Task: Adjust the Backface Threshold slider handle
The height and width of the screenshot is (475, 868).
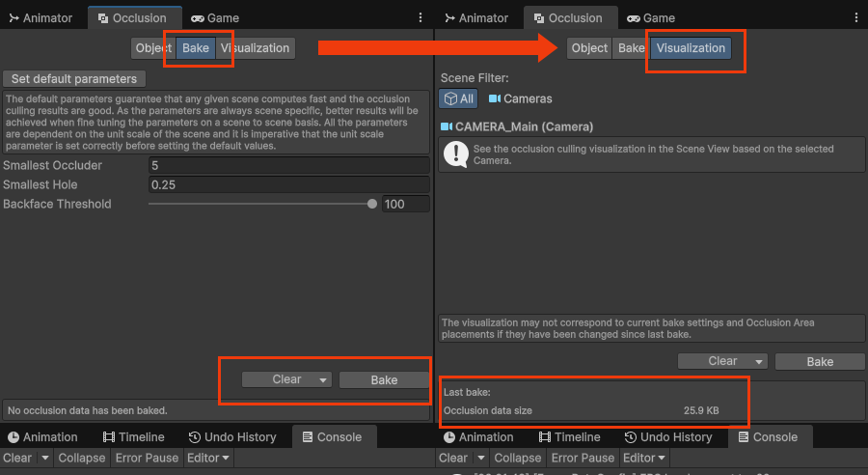Action: (x=372, y=204)
